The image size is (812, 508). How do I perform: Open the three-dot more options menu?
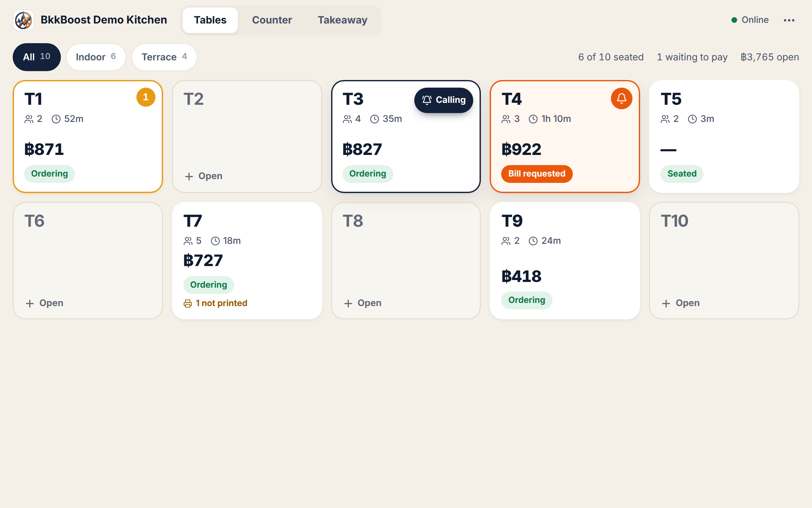click(x=789, y=20)
